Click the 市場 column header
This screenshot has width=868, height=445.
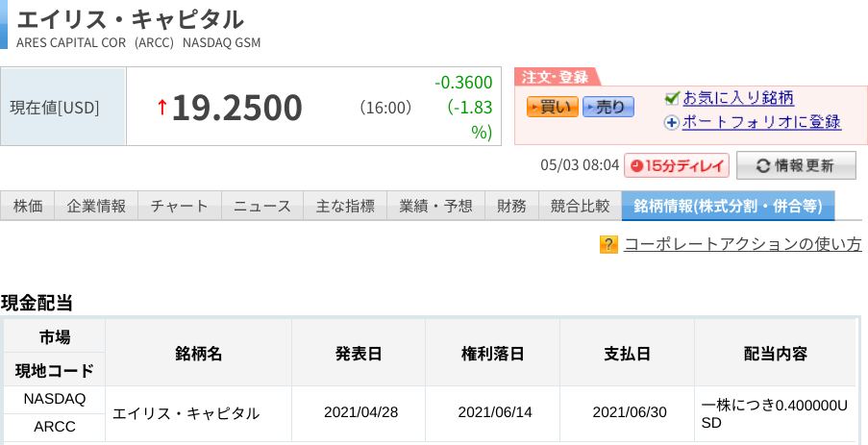pyautogui.click(x=55, y=336)
